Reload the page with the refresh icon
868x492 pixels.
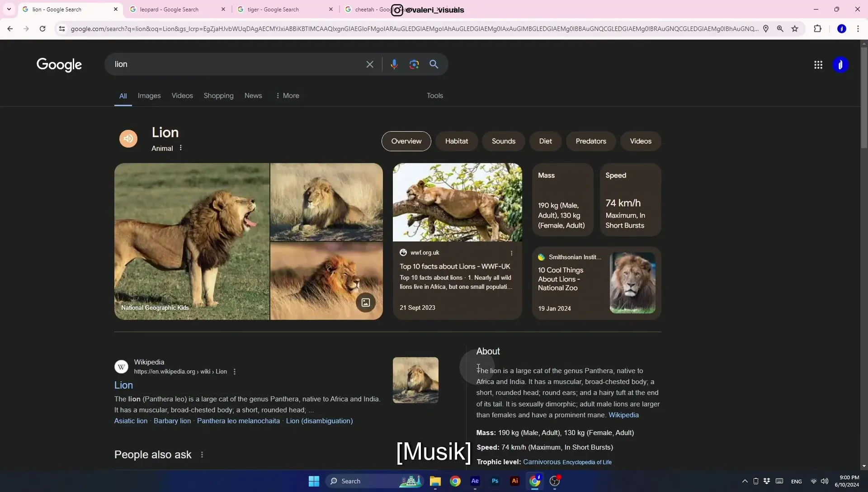42,28
